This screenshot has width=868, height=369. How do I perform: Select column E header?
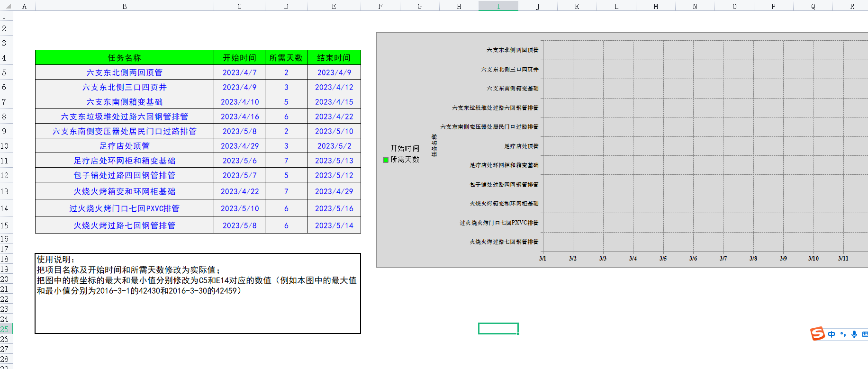[x=334, y=6]
